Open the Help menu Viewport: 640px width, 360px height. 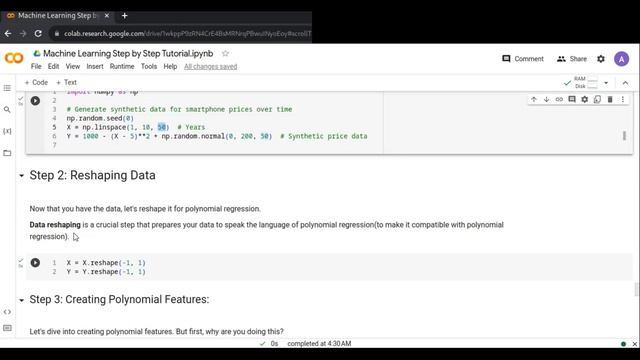click(170, 67)
